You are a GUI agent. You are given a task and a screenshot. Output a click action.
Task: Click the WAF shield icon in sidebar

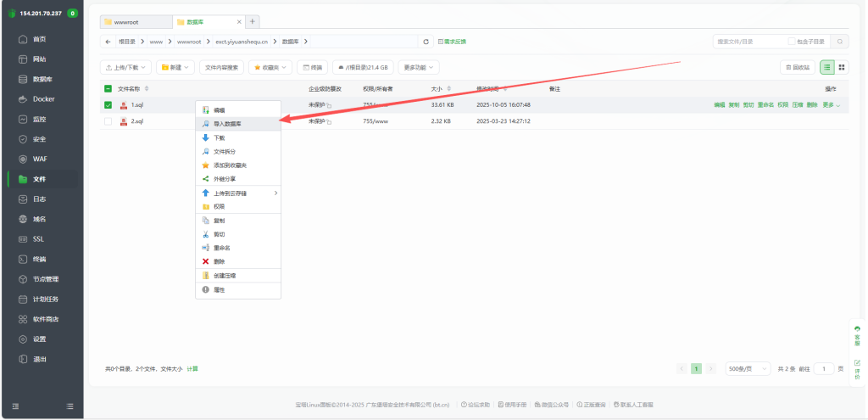coord(24,159)
